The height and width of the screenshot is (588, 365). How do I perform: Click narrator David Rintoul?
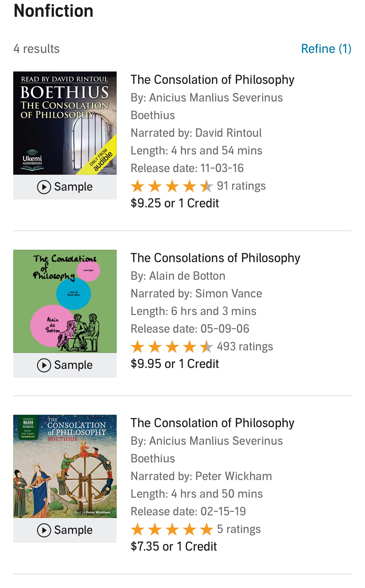(228, 133)
